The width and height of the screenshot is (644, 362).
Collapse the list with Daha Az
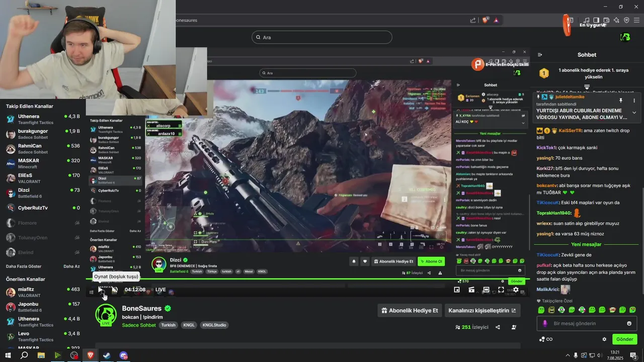71,266
